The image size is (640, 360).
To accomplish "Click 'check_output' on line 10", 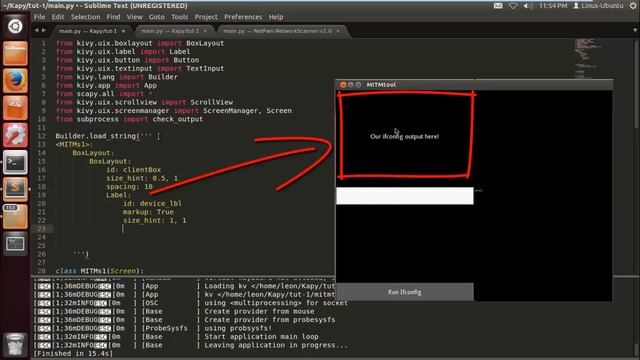I will [178, 119].
